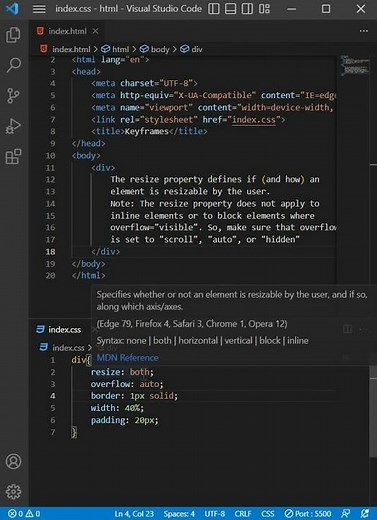Click the meta charset UTF-8 line

144,83
